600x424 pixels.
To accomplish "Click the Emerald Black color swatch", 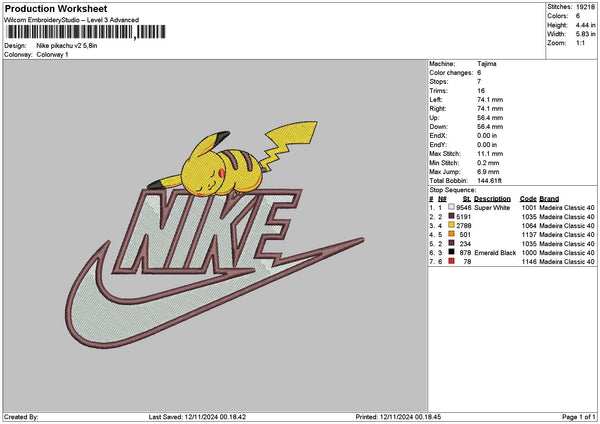I will point(452,252).
